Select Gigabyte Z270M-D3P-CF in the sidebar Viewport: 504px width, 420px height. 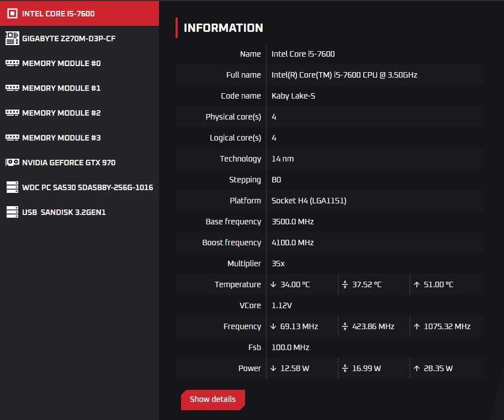(69, 38)
